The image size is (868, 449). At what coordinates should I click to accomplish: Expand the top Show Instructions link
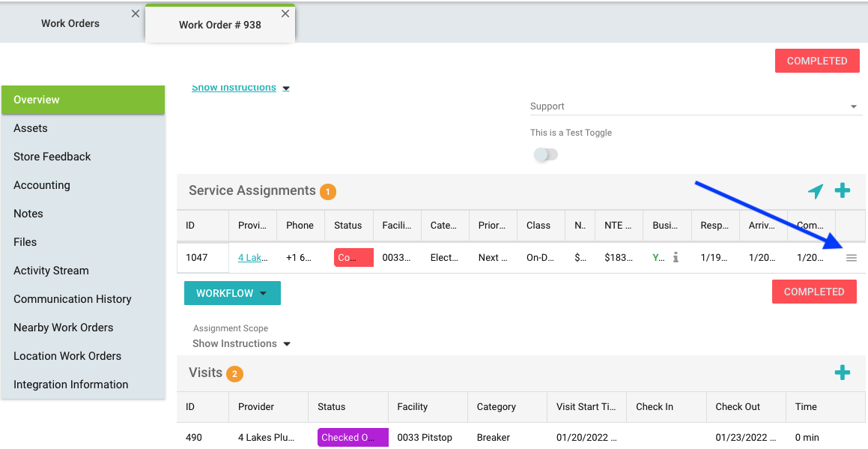pos(240,88)
